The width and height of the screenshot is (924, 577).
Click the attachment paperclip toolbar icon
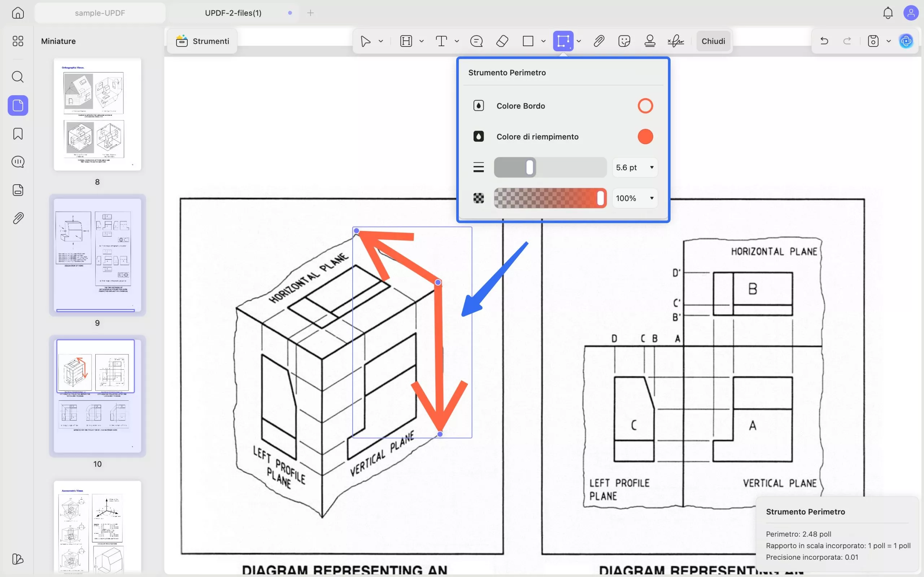click(x=599, y=41)
